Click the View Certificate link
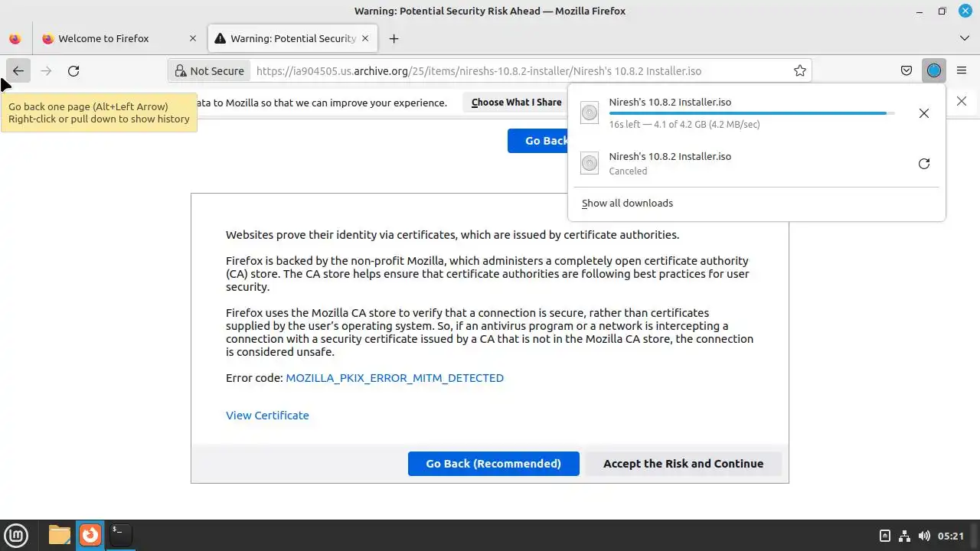980x551 pixels. (267, 416)
